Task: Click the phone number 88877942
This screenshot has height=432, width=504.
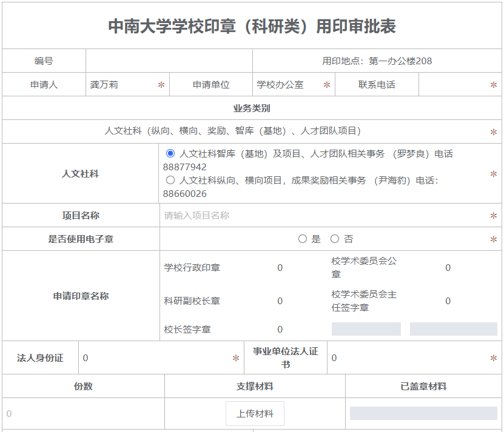Action: (184, 167)
